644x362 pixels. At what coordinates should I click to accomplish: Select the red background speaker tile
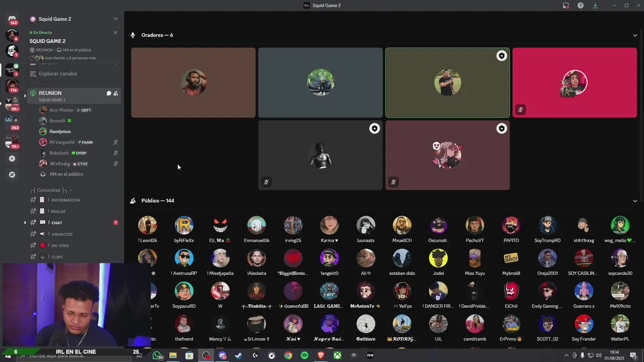point(575,82)
